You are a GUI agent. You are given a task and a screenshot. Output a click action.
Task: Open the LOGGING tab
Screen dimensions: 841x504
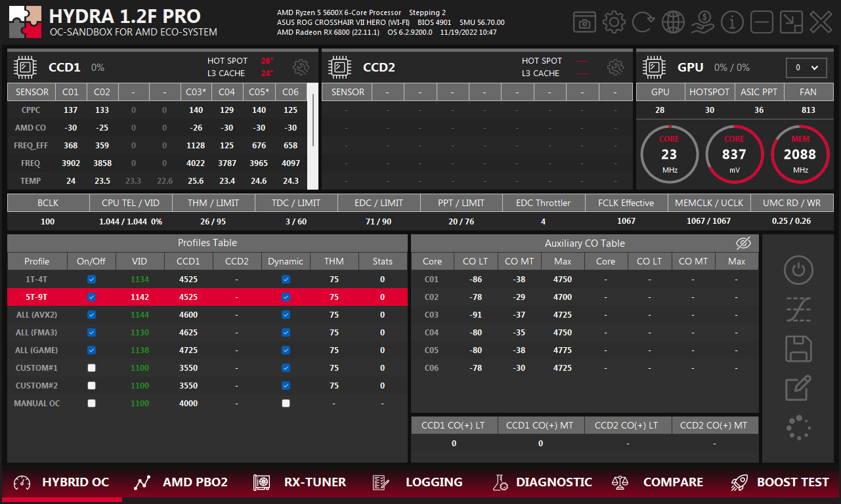(417, 482)
